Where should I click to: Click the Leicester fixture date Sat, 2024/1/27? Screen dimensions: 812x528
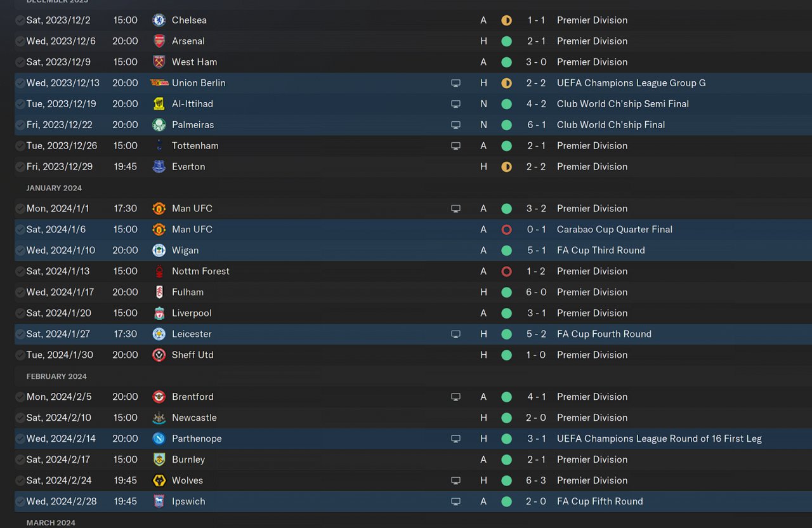(58, 334)
